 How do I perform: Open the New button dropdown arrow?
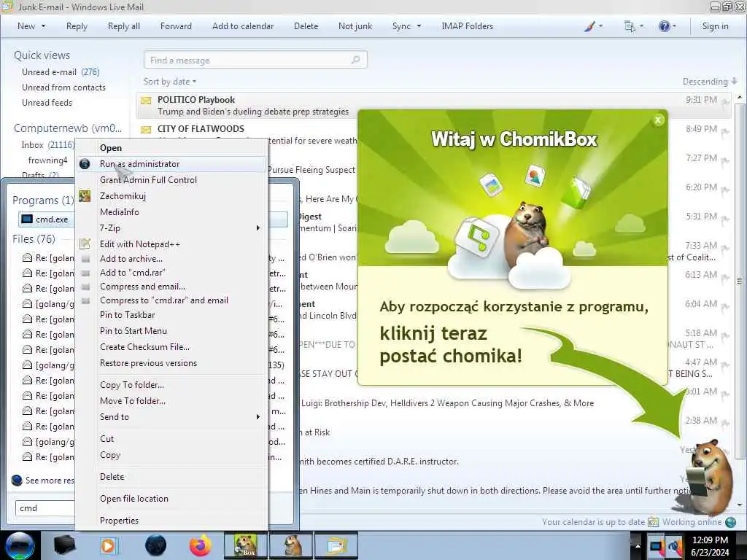[43, 26]
